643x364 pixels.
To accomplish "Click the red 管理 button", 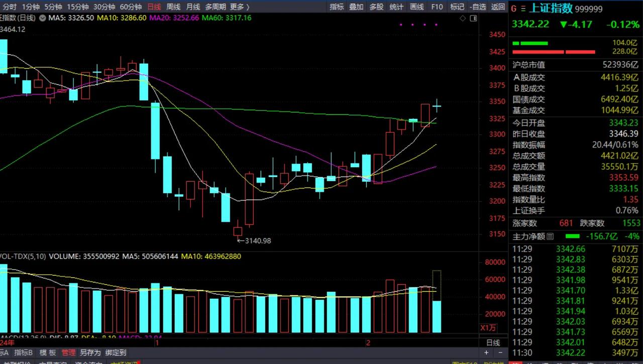I will tap(68, 353).
